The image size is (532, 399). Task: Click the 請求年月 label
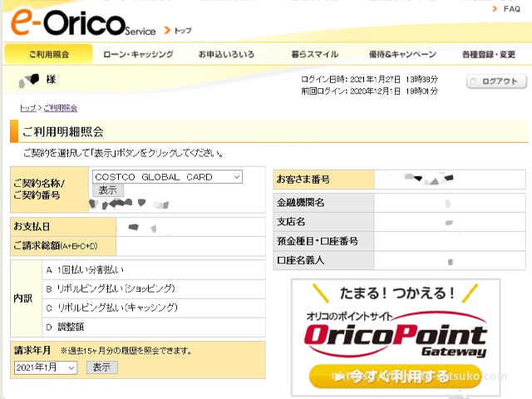pyautogui.click(x=32, y=350)
